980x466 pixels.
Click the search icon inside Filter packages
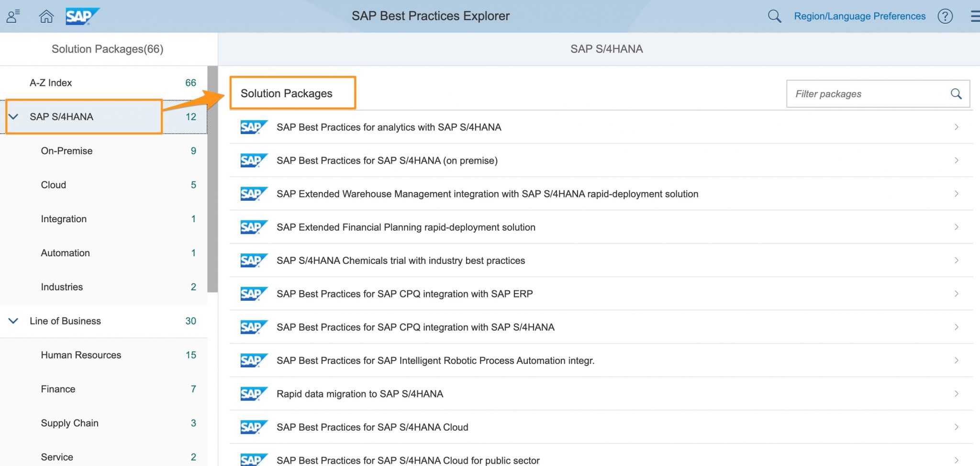956,93
